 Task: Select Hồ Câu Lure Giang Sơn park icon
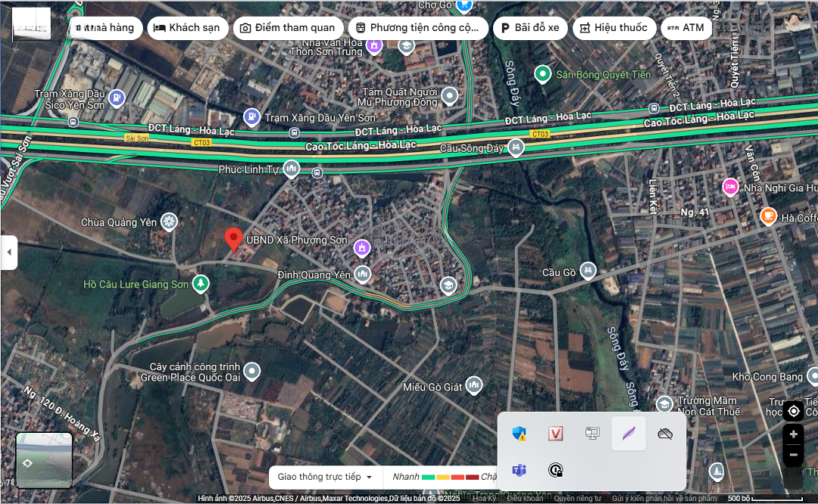tap(200, 284)
